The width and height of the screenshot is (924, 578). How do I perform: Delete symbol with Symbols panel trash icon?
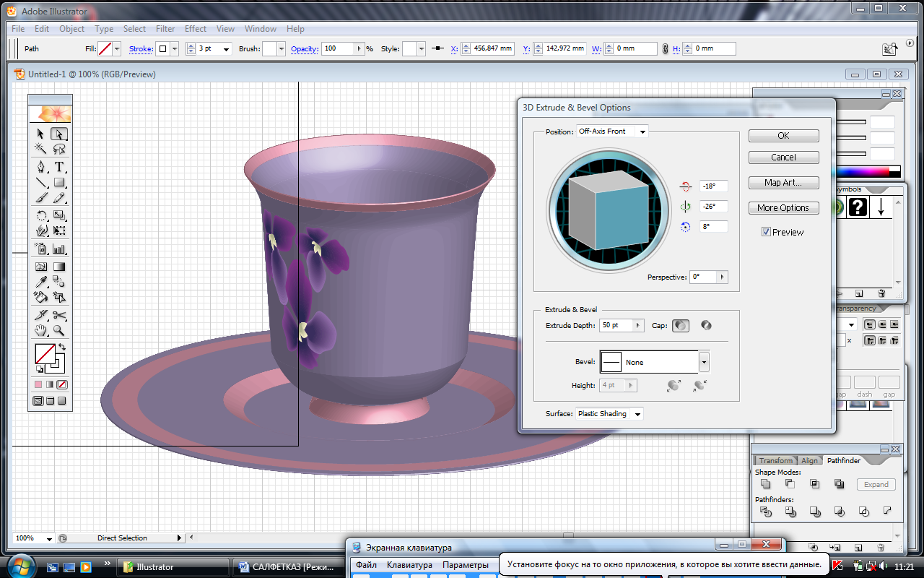[881, 293]
